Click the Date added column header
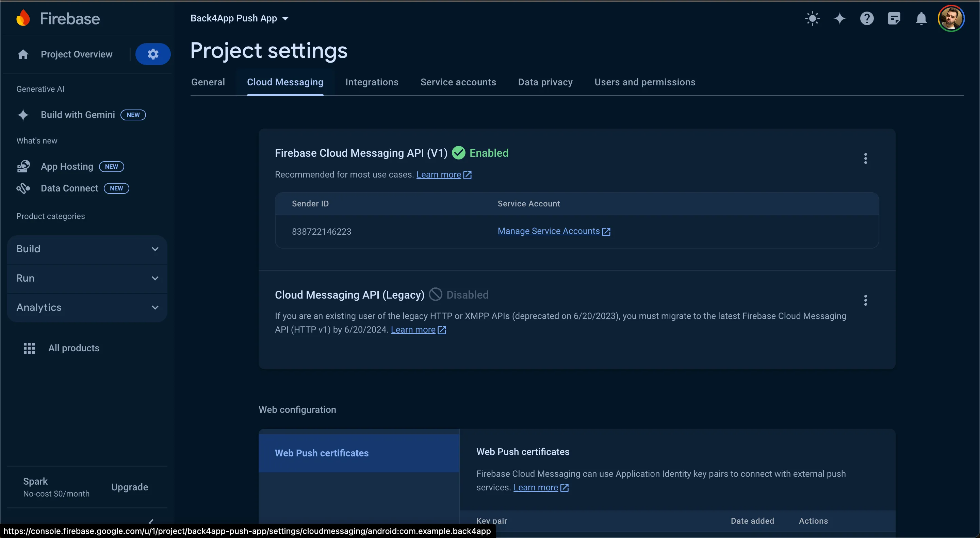 pyautogui.click(x=752, y=521)
